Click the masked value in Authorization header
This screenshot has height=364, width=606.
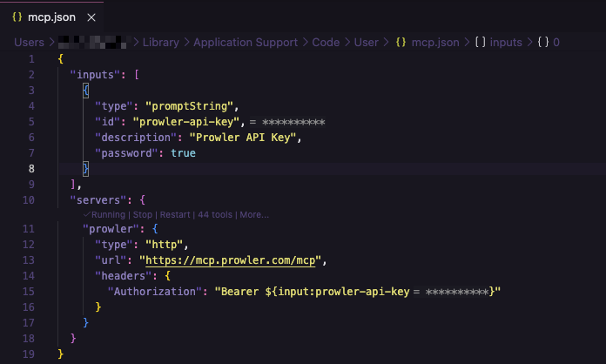[457, 292]
